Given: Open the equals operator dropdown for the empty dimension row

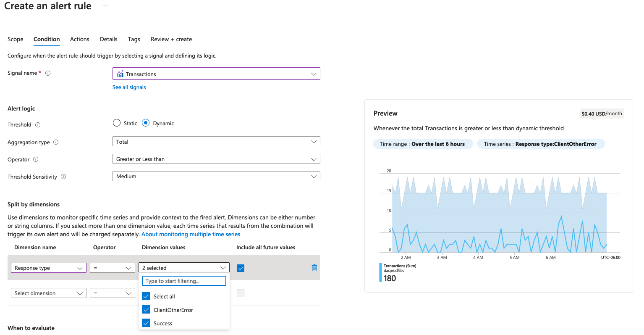Looking at the screenshot, I should pos(113,293).
